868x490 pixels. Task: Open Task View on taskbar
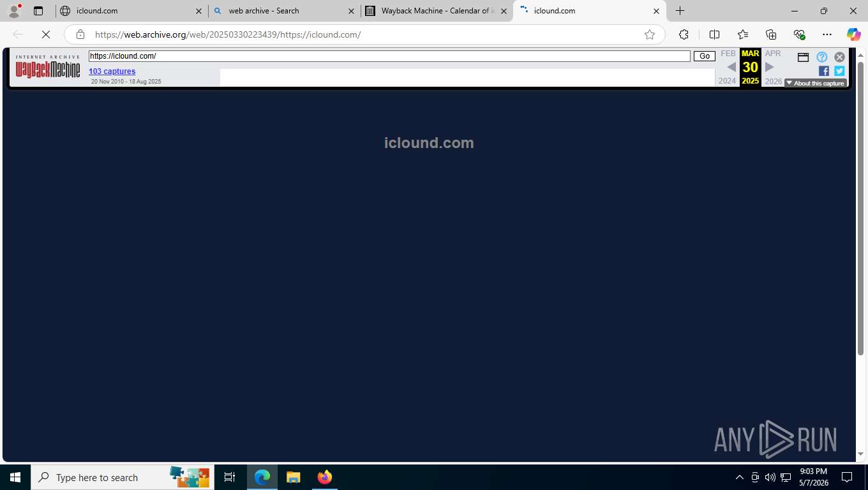coord(230,477)
